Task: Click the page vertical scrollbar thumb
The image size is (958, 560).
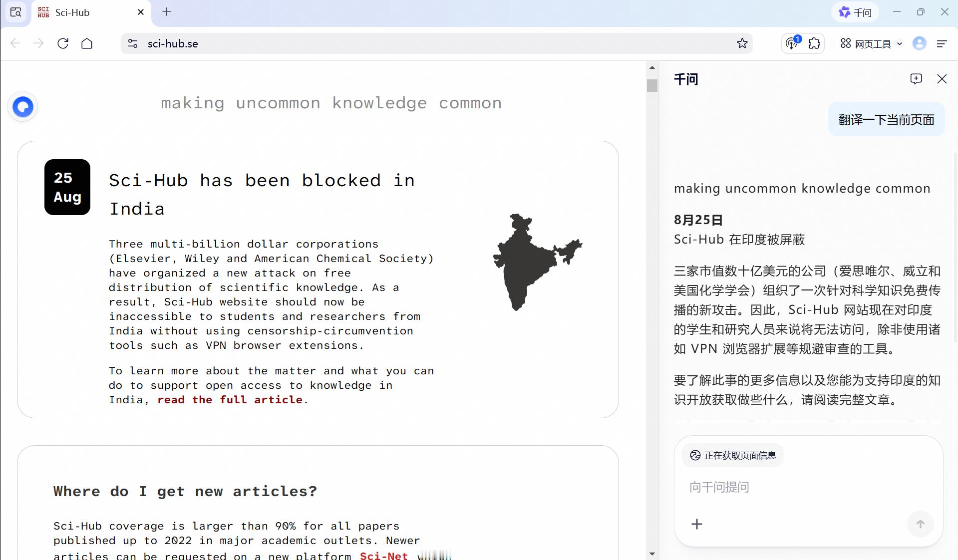Action: [x=652, y=85]
